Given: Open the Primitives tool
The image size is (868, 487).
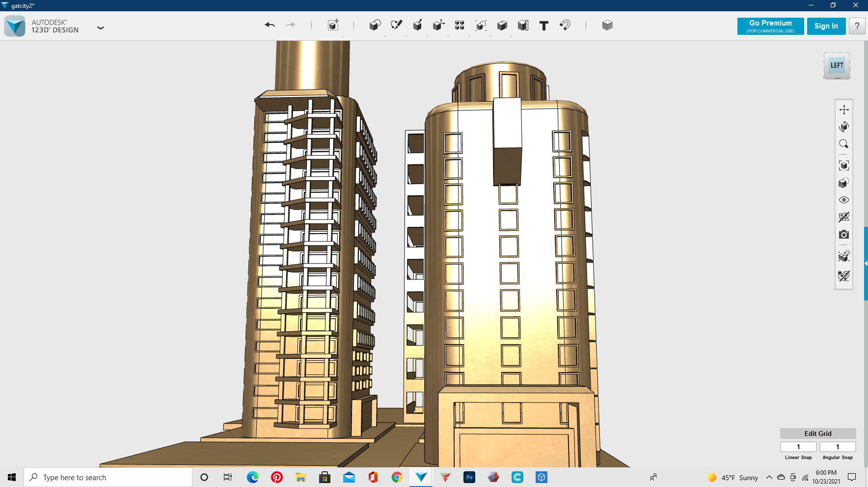Looking at the screenshot, I should pyautogui.click(x=375, y=26).
